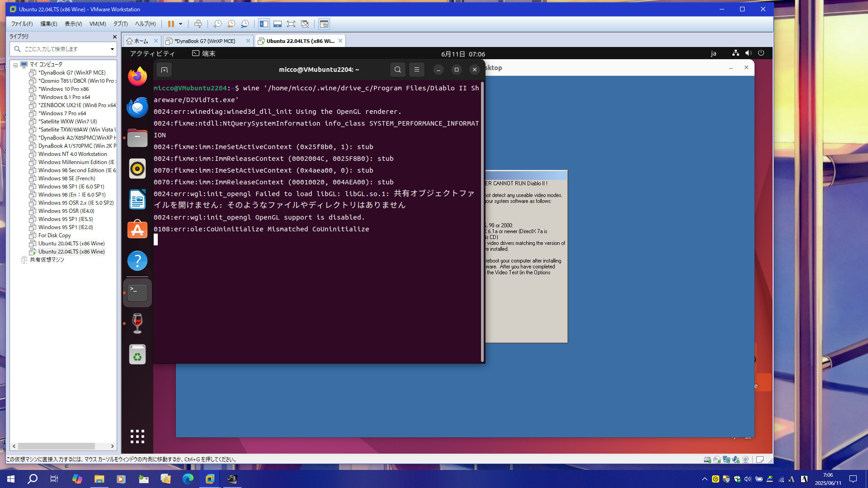Click the sound card device status icon
This screenshot has width=868, height=488.
[x=736, y=460]
